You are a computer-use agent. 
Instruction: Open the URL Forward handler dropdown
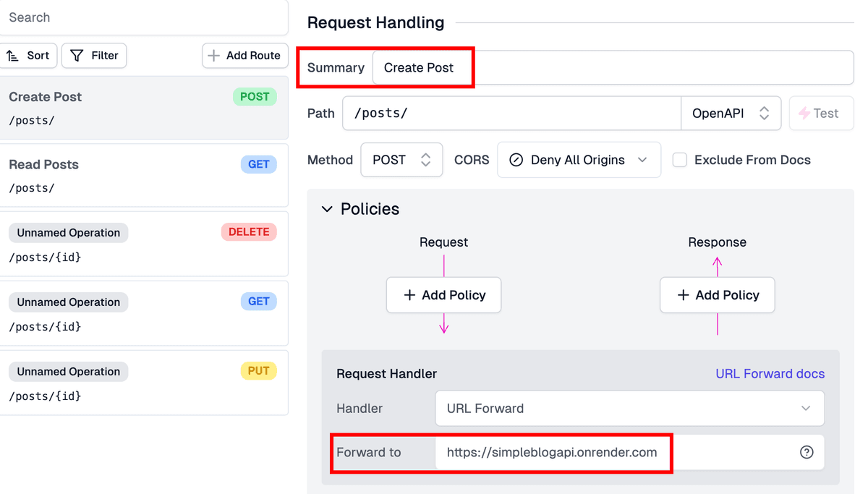(x=629, y=409)
